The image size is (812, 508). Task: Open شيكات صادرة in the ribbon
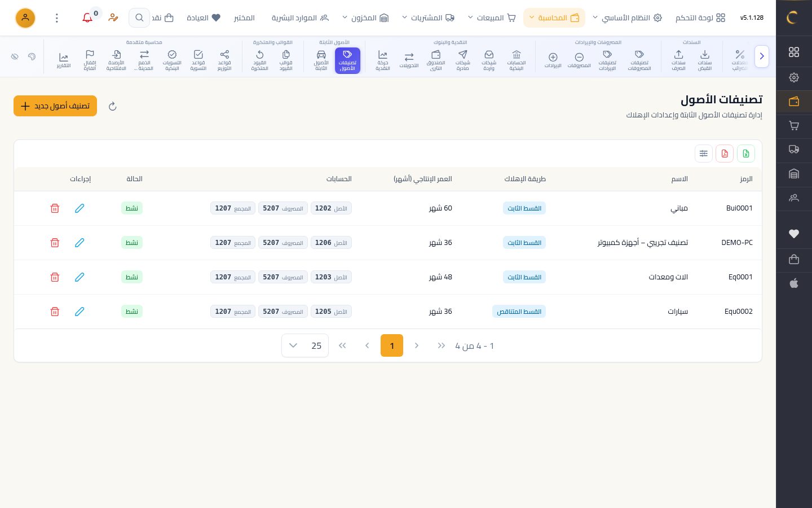click(x=463, y=60)
